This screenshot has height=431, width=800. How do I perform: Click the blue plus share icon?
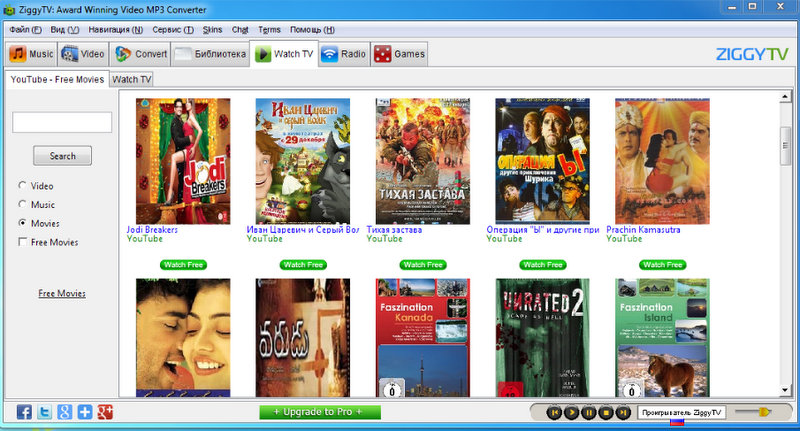85,412
